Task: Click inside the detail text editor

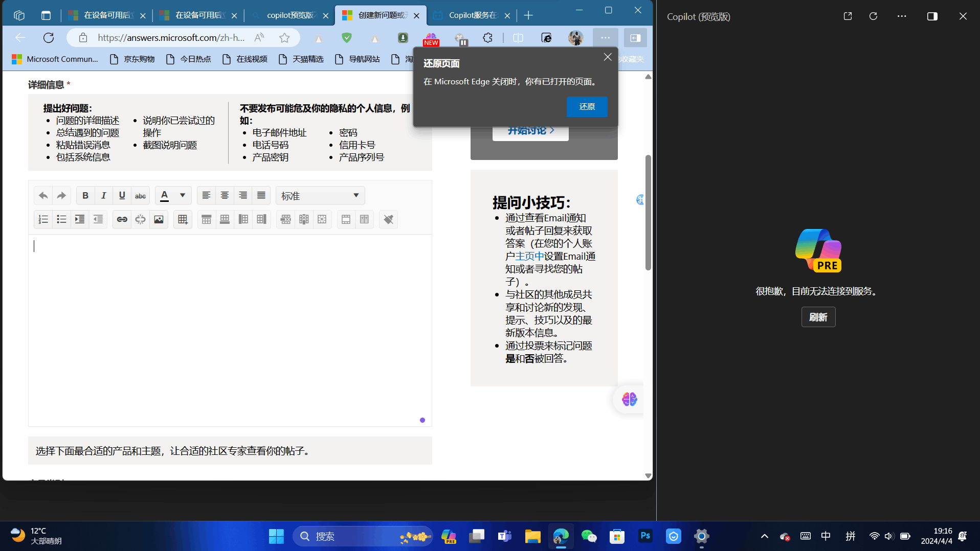Action: (x=230, y=330)
